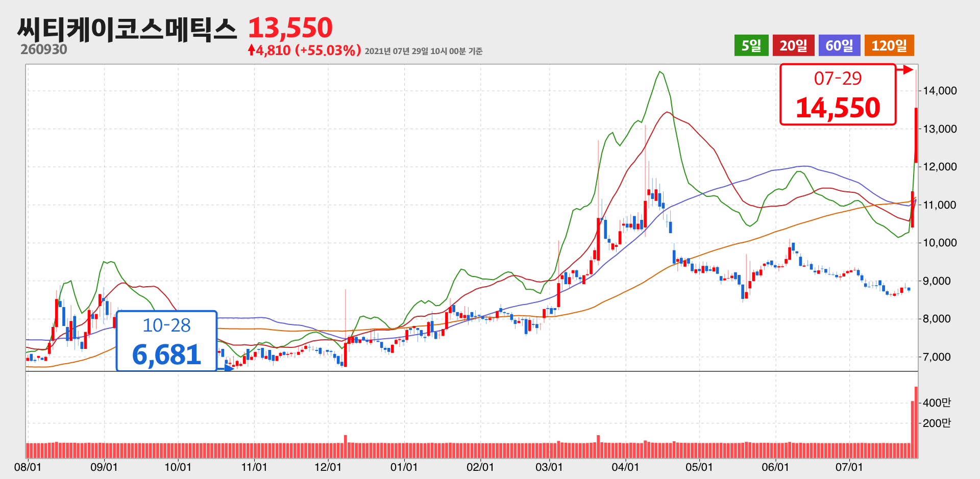The image size is (980, 479).
Task: Click the 03/01 date axis label
Action: (549, 467)
